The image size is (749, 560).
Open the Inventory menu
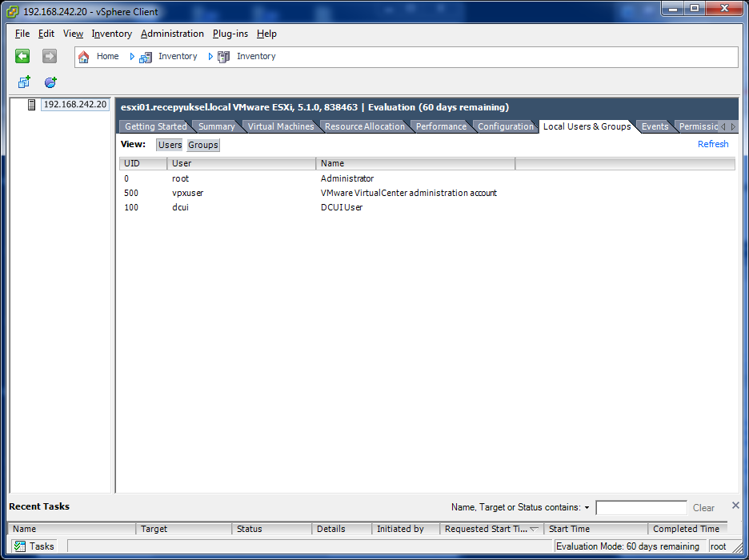(112, 34)
